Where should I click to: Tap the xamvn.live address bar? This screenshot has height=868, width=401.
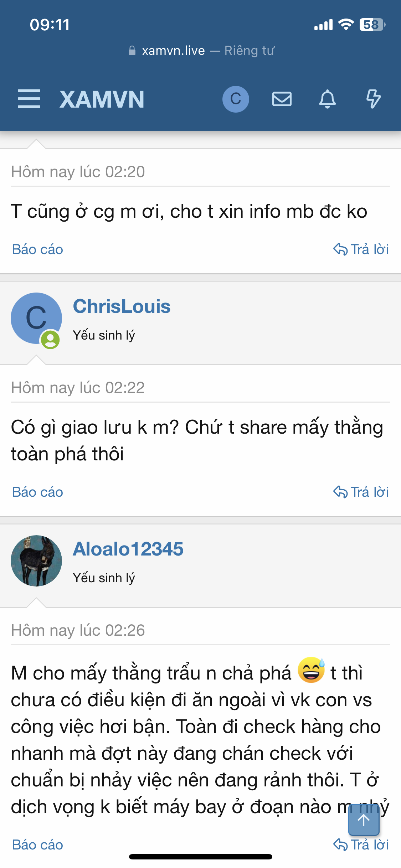pos(201,51)
